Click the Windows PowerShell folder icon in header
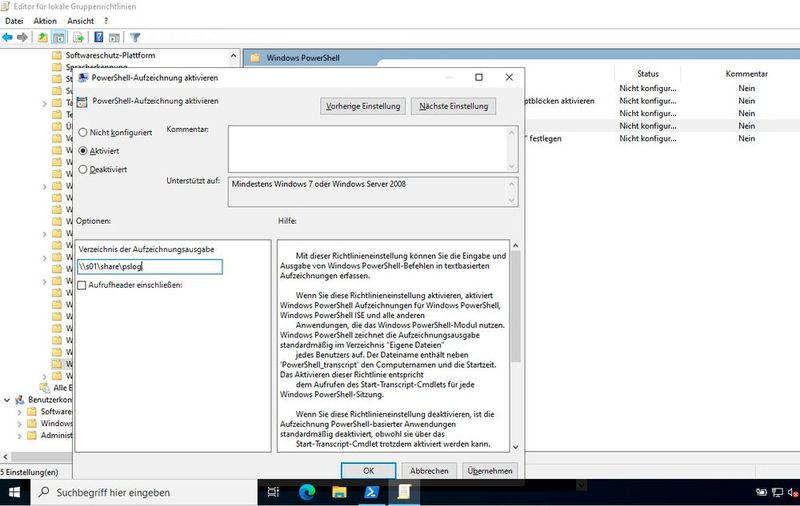 pos(255,58)
